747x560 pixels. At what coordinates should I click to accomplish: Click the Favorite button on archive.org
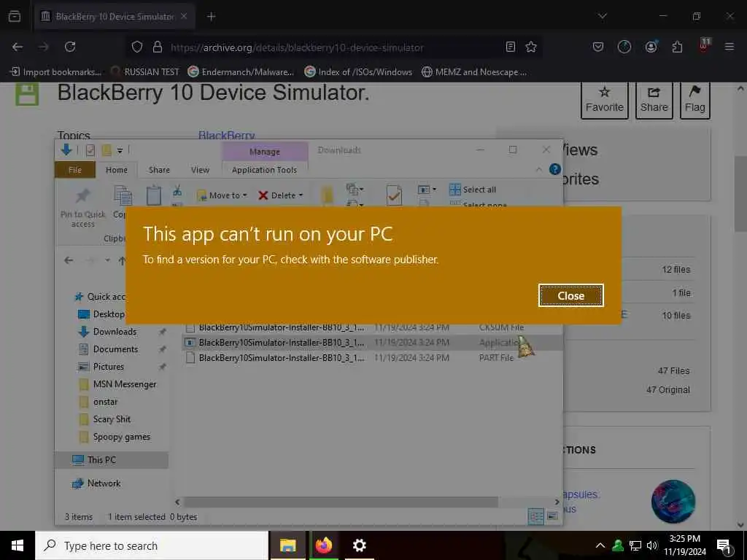(605, 99)
